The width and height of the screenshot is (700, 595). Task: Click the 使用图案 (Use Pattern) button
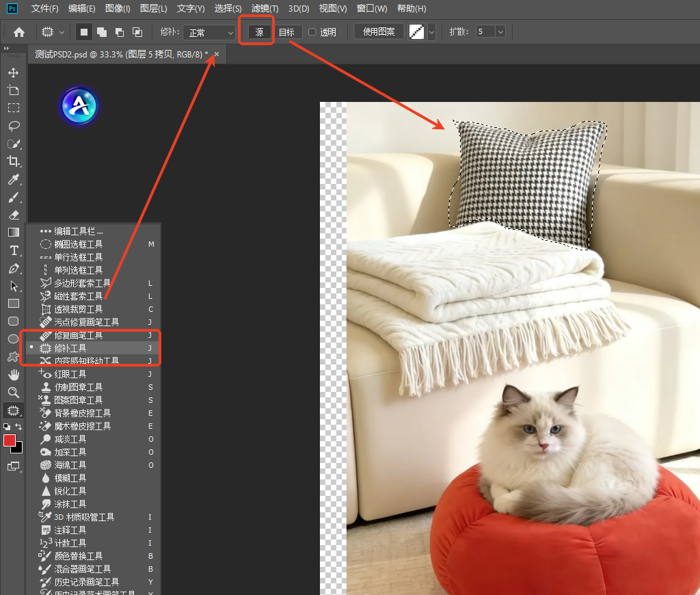379,32
